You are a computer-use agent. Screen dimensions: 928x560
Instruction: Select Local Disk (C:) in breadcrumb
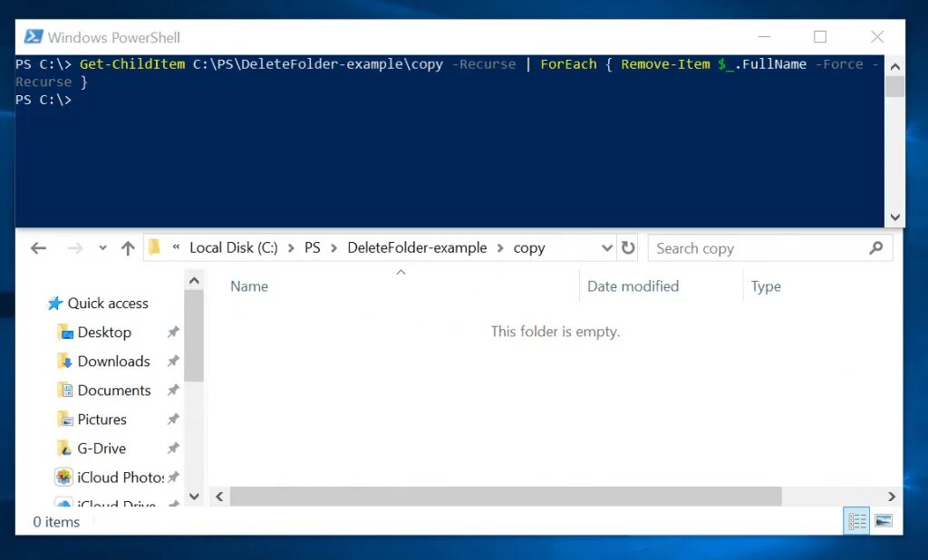tap(233, 247)
